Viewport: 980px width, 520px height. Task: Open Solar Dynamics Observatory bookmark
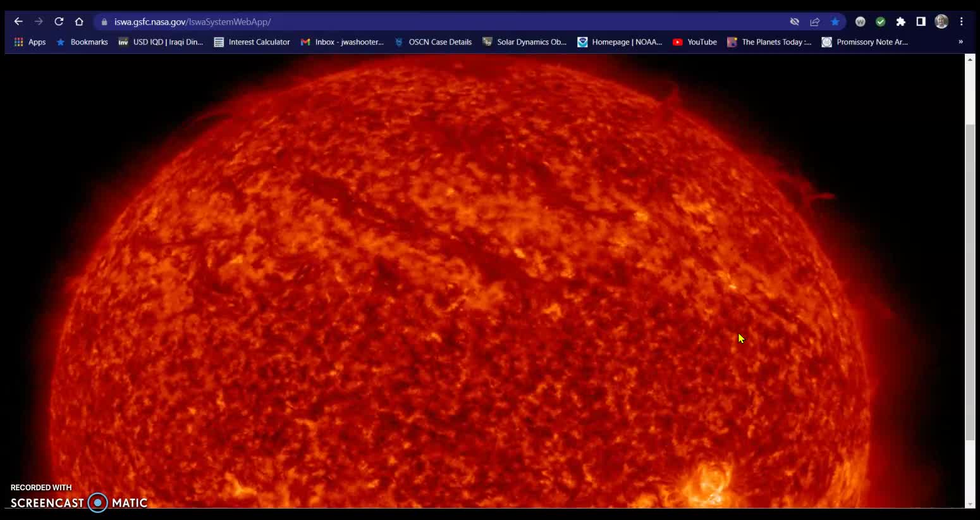pos(524,42)
